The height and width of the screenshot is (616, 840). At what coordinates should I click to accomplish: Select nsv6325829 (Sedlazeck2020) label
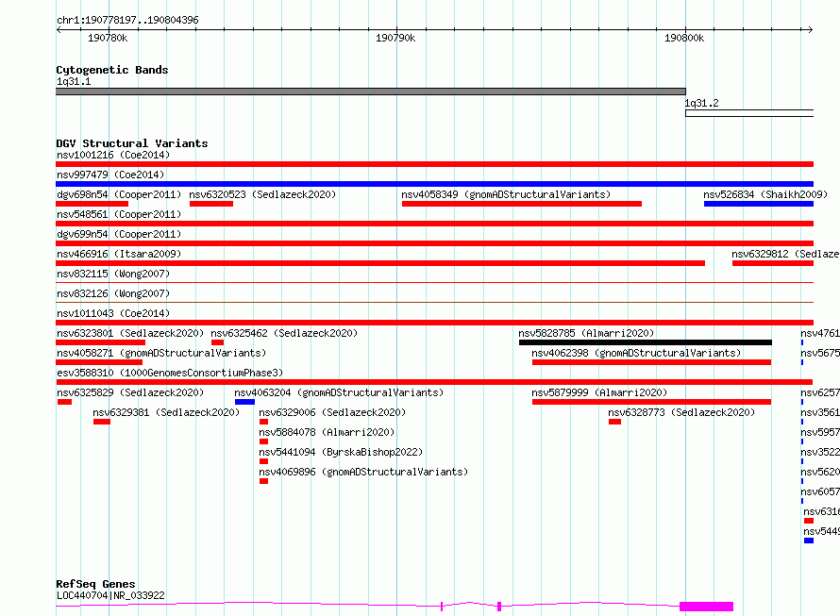click(x=130, y=392)
